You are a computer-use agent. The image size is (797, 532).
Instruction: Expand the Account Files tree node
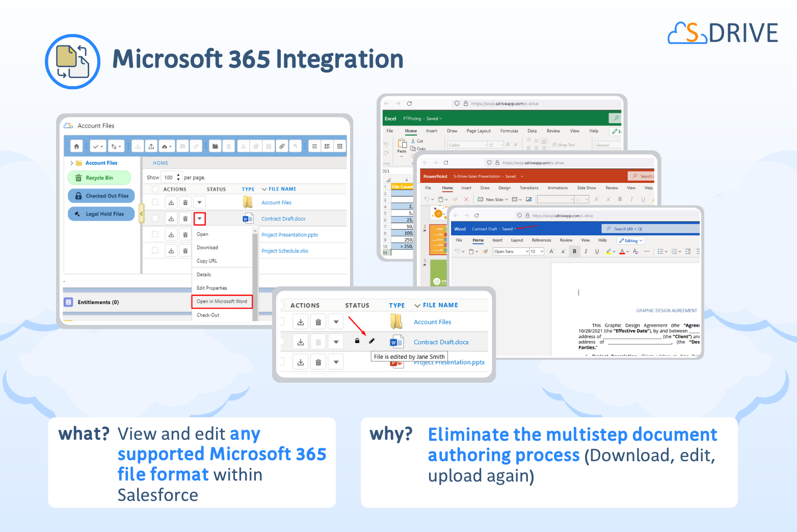[x=71, y=163]
